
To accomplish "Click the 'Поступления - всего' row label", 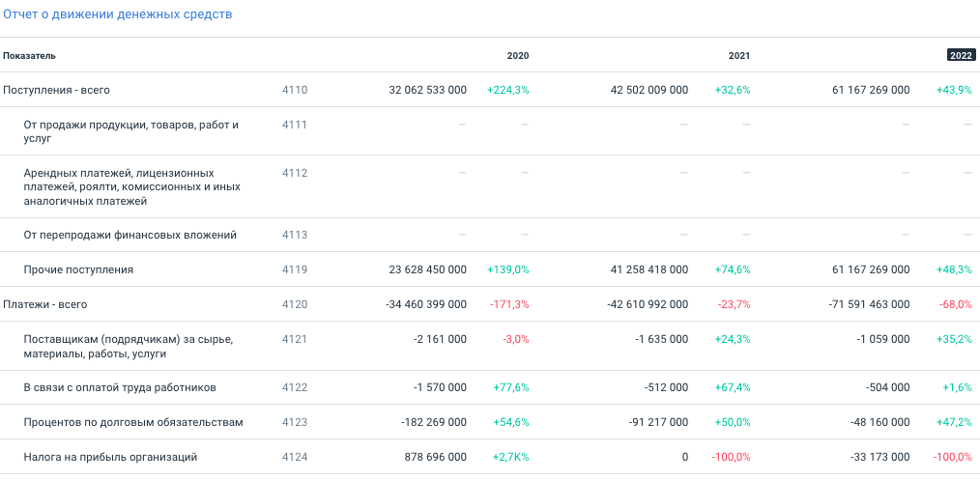I will pos(56,90).
